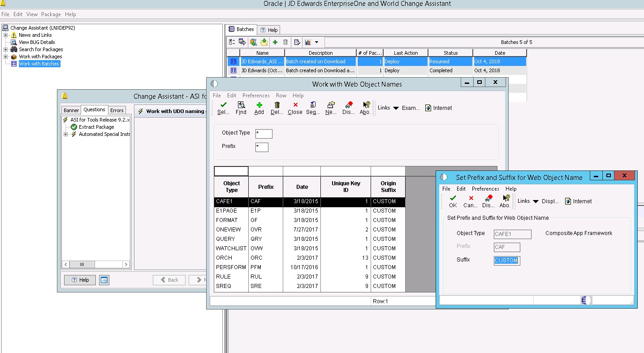
Task: Open the Preferences menu in Work with Web Object Names
Action: (256, 95)
